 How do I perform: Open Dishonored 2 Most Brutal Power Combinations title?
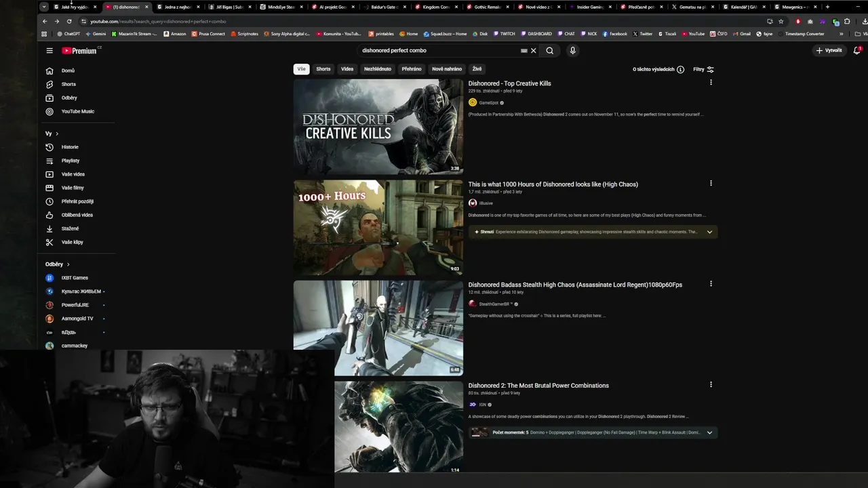538,386
